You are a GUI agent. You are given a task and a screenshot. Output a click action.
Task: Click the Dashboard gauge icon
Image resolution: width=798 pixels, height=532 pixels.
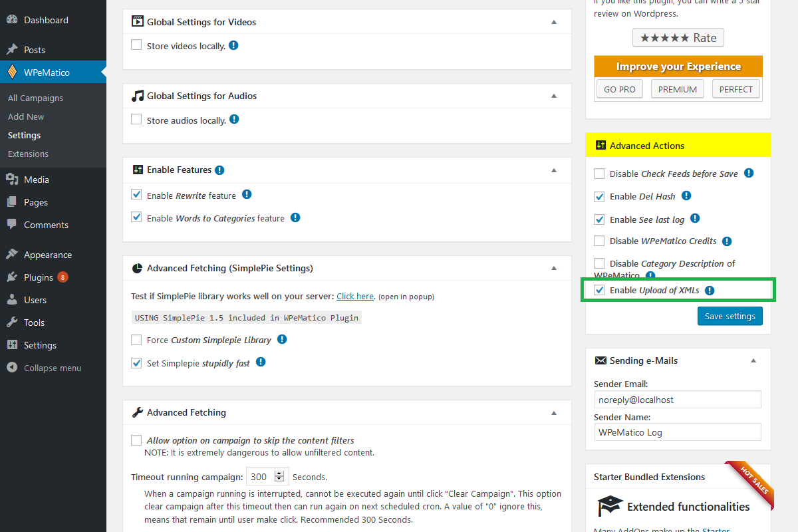(x=12, y=20)
